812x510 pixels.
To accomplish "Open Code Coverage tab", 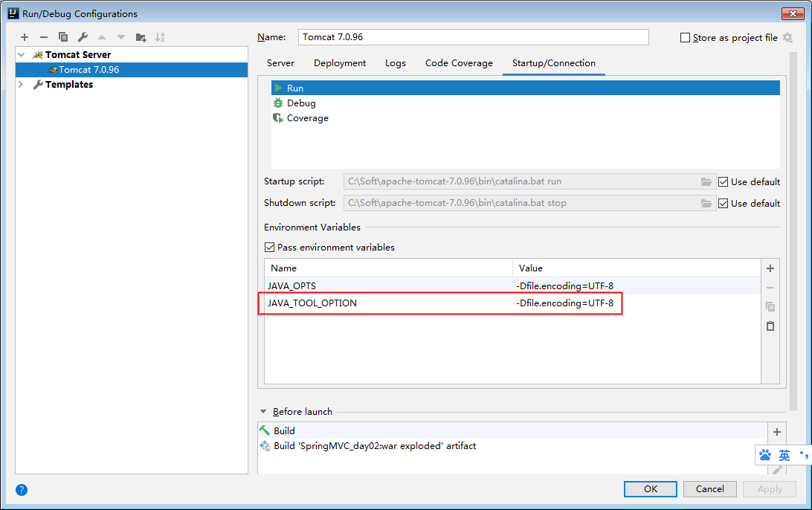I will tap(459, 63).
